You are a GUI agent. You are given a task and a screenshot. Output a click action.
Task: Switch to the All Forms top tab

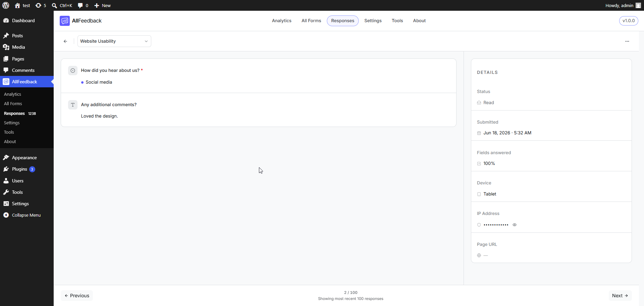coord(311,21)
